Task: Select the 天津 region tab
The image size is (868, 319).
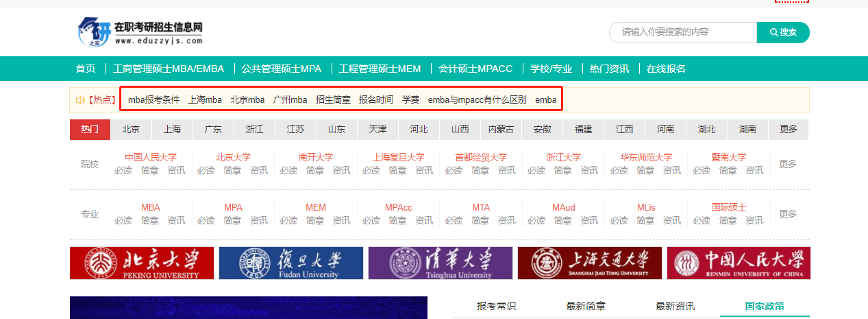Action: 377,130
